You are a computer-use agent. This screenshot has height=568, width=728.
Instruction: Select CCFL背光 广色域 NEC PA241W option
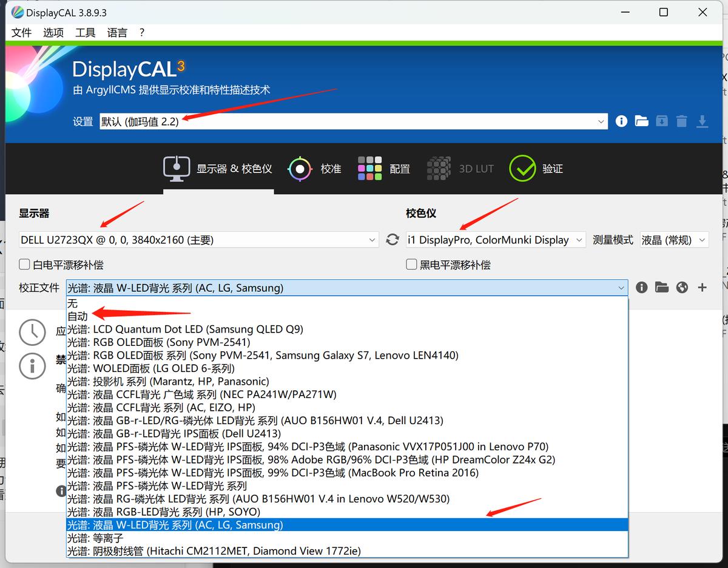(x=347, y=394)
